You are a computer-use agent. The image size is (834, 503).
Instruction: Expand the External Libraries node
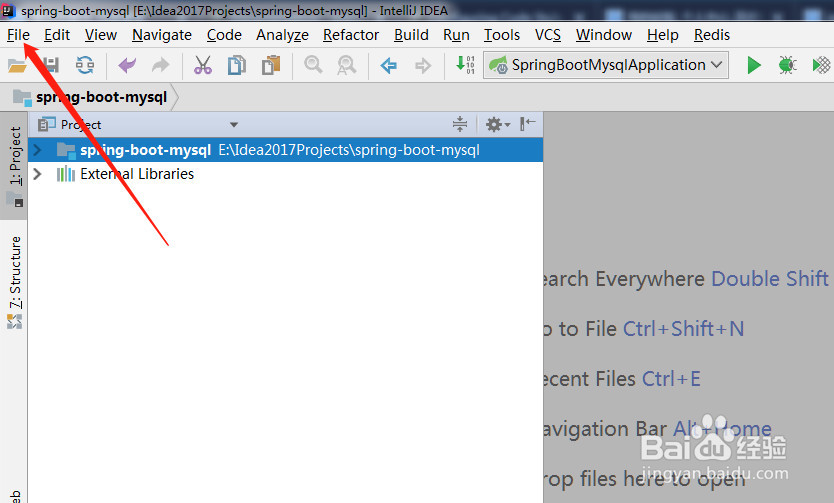[37, 174]
